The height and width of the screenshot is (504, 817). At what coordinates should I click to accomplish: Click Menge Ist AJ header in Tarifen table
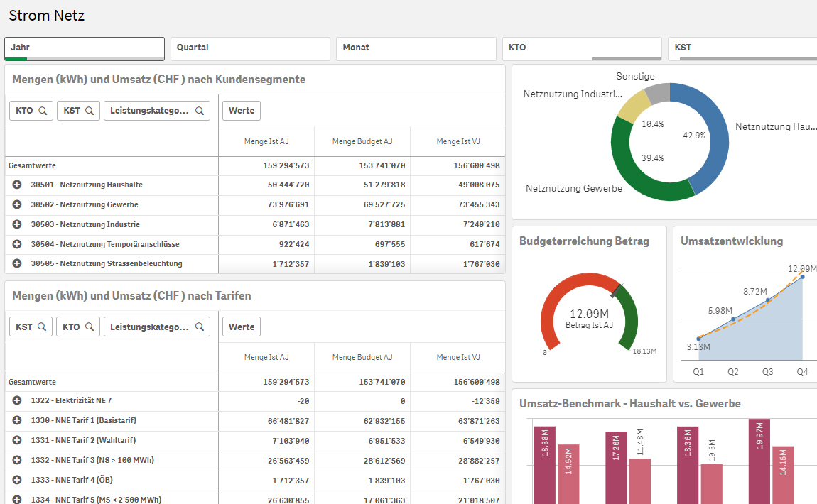(266, 357)
